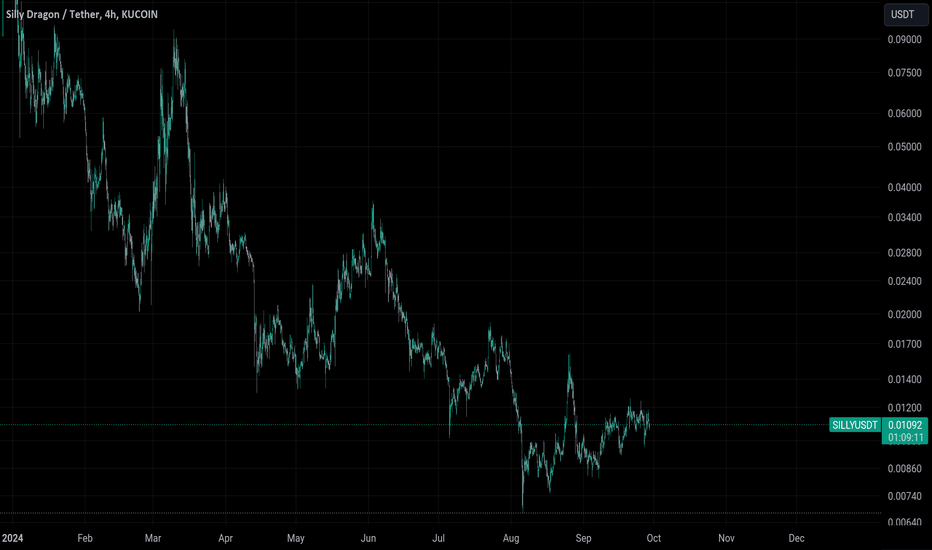Click the Jun label on time axis
The height and width of the screenshot is (550, 932).
(368, 538)
